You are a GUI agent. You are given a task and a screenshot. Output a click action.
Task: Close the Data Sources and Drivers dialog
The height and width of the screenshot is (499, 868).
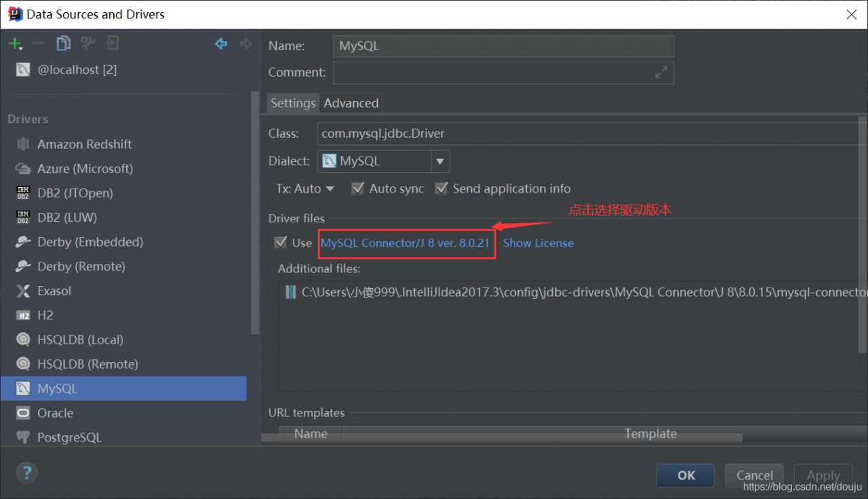click(x=851, y=14)
